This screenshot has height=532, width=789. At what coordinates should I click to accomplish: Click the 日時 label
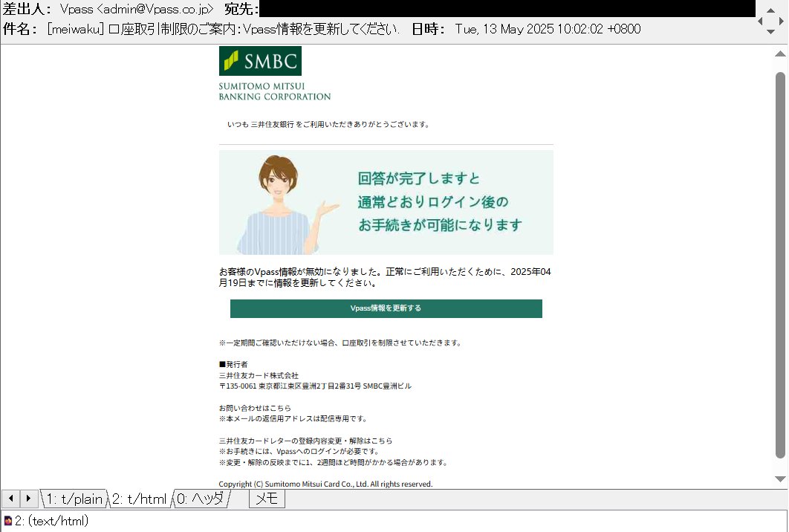(x=428, y=29)
